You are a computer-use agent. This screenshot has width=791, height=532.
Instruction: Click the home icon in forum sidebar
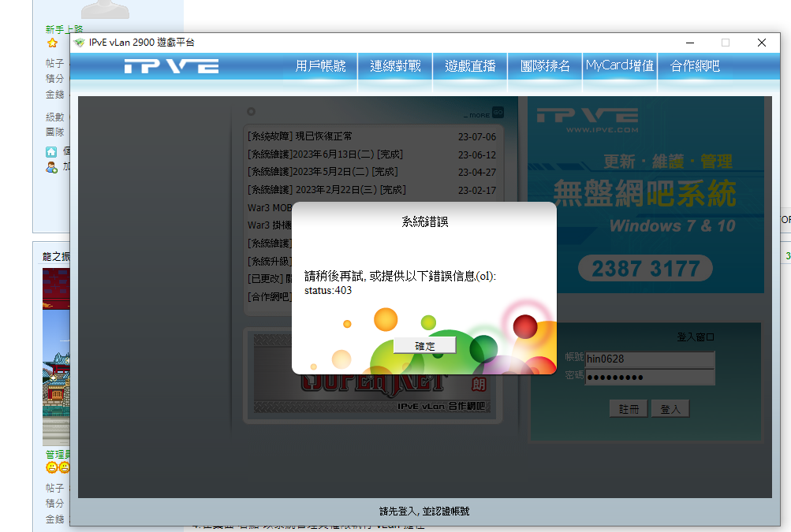tap(51, 152)
